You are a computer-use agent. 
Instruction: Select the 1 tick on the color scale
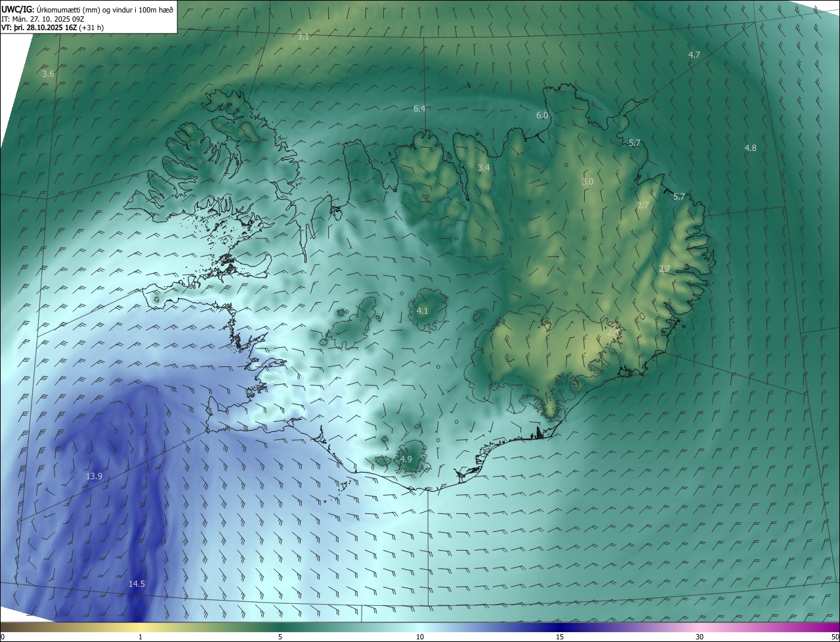[140, 637]
